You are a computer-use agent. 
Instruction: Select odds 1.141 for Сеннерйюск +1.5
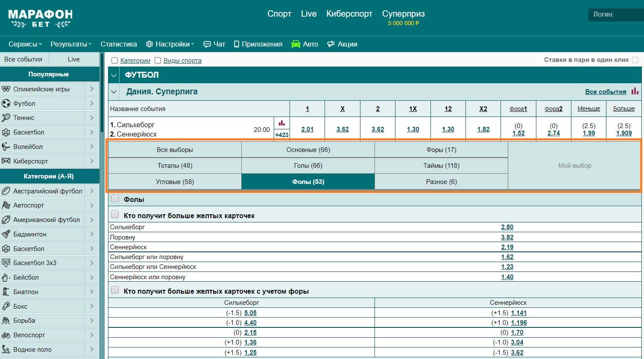(519, 313)
